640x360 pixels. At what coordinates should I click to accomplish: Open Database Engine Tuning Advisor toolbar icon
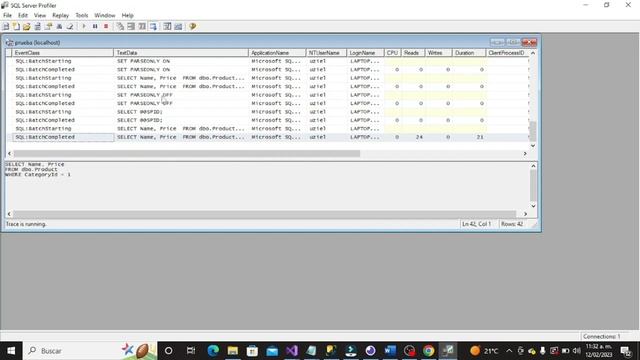point(167,27)
